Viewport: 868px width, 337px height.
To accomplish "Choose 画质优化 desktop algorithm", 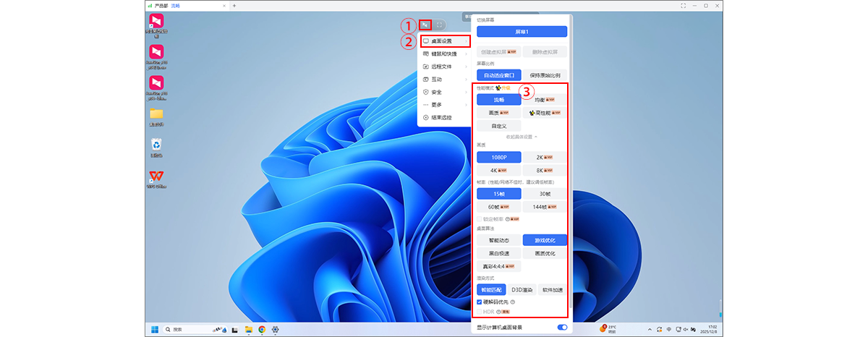I will (545, 253).
